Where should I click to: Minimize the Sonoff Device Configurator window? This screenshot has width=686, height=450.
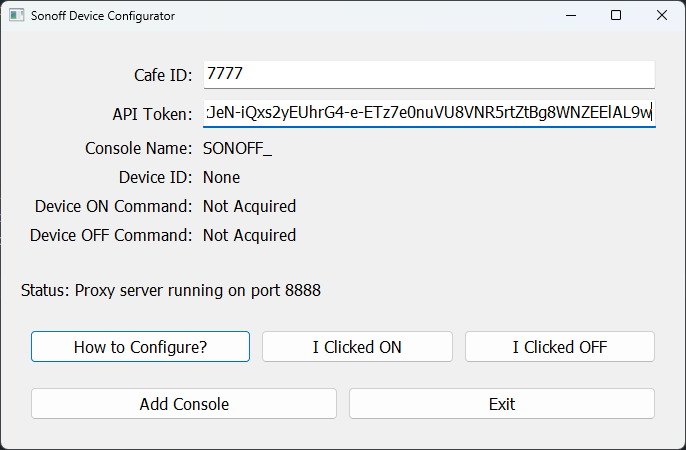pyautogui.click(x=570, y=16)
